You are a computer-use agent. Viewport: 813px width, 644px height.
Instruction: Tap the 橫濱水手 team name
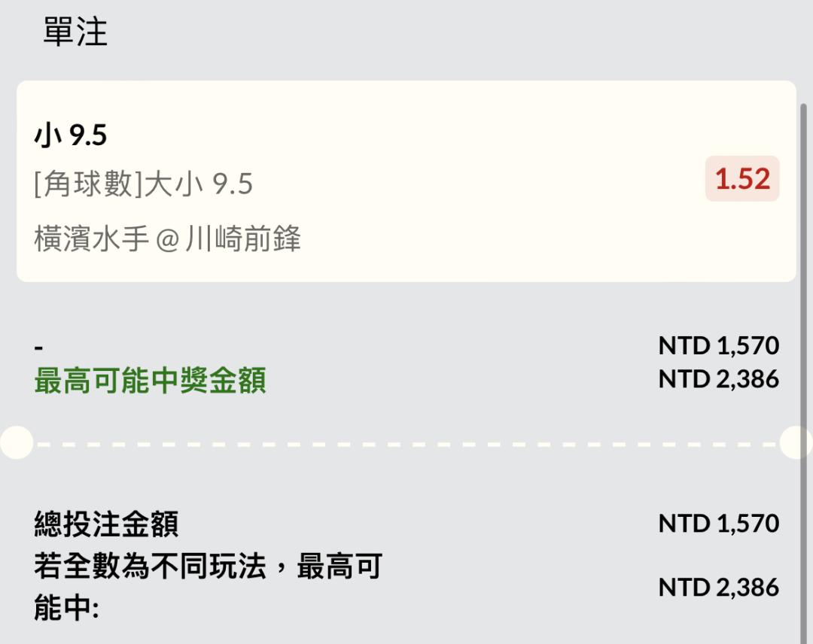click(x=91, y=239)
